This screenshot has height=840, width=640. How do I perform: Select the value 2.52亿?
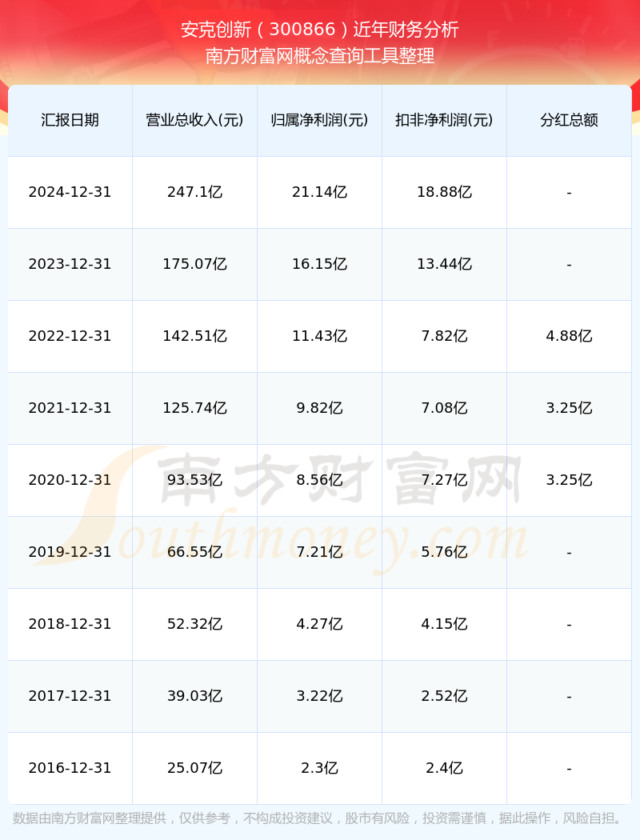(x=444, y=696)
